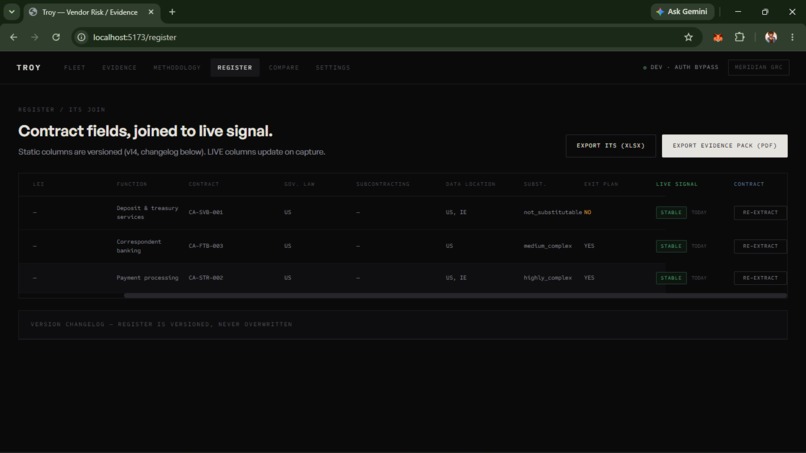Re-extract contract CA-STR-002
The height and width of the screenshot is (453, 806).
760,278
